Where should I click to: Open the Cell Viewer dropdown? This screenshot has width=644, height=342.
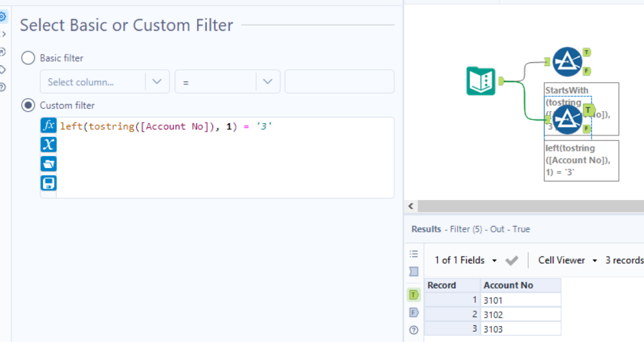(x=568, y=260)
